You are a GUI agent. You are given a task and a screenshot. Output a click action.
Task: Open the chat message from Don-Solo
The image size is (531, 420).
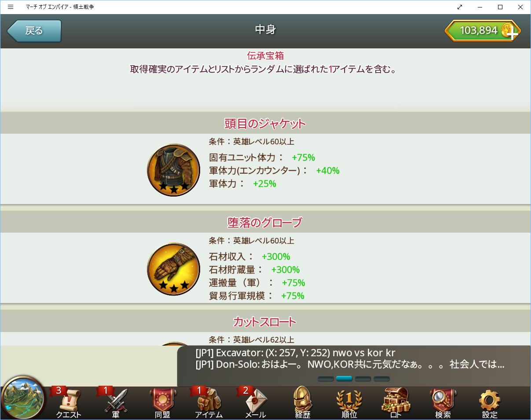[x=350, y=365]
